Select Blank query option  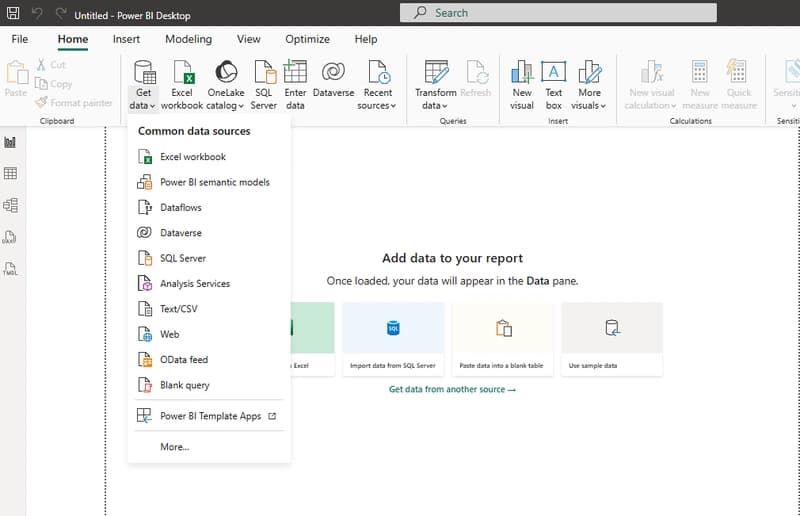(209, 385)
